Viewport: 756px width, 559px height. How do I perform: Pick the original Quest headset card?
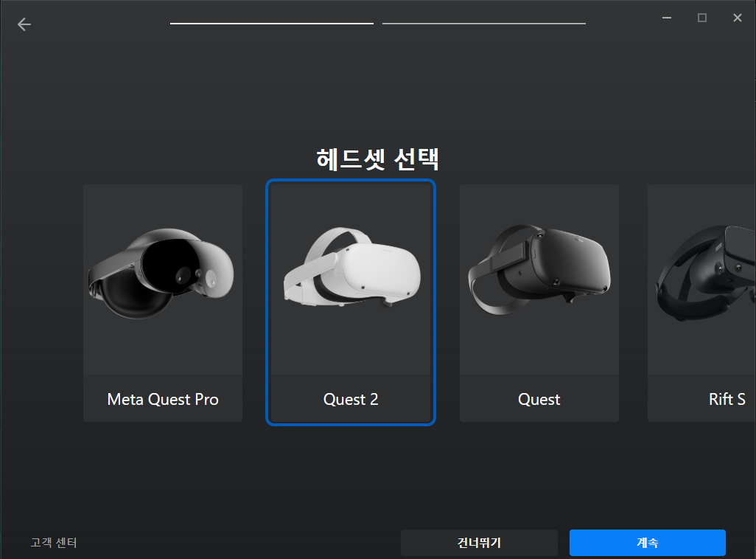tap(539, 302)
